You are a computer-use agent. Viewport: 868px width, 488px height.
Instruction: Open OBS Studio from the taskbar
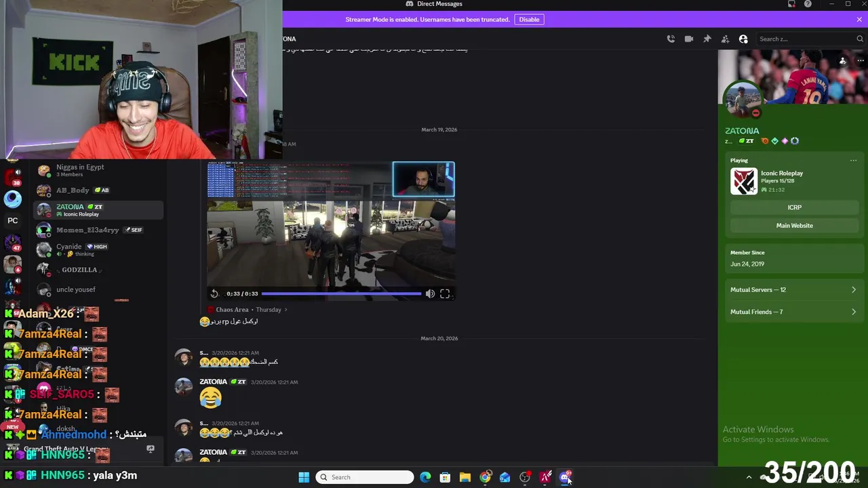coord(525,477)
